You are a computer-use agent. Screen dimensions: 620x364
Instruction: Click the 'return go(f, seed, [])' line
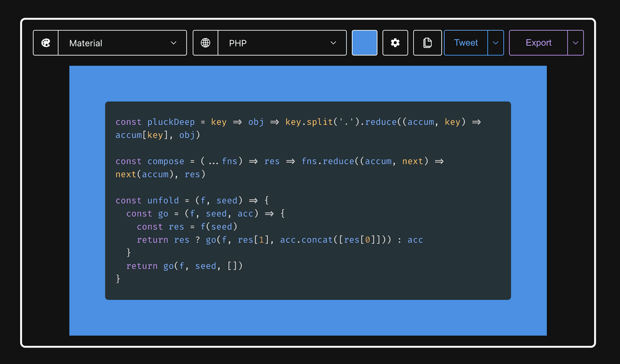click(184, 266)
